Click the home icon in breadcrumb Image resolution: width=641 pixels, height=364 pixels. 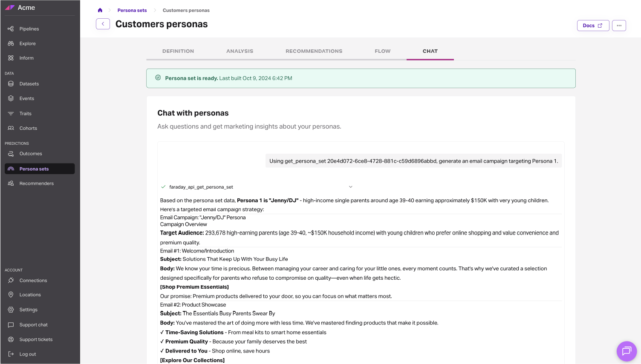100,10
